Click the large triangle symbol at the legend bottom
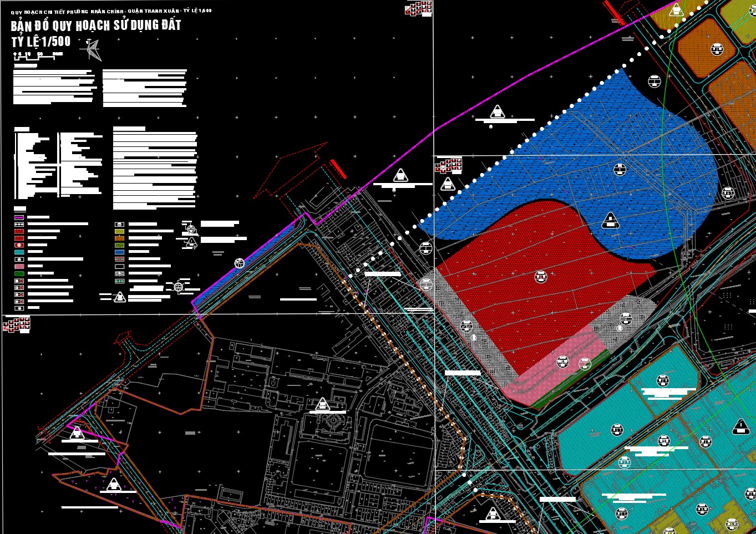The image size is (756, 534). click(x=120, y=297)
